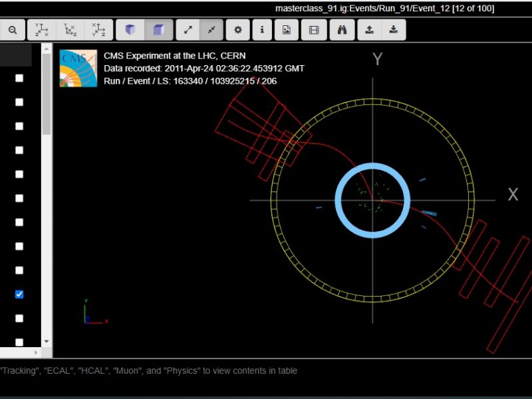Click the zoom out magnifier icon
The height and width of the screenshot is (399, 532).
click(12, 30)
